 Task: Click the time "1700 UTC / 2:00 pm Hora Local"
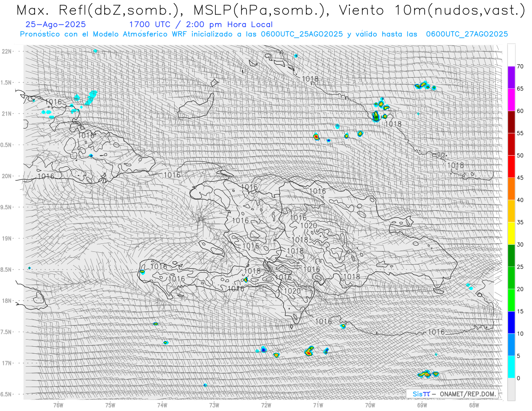coord(201,24)
